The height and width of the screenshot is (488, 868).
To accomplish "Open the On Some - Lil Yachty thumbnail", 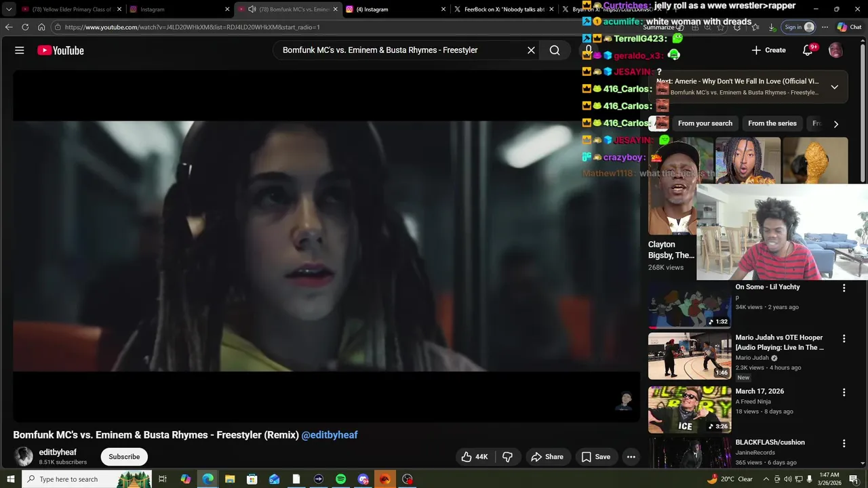I will pos(690,304).
